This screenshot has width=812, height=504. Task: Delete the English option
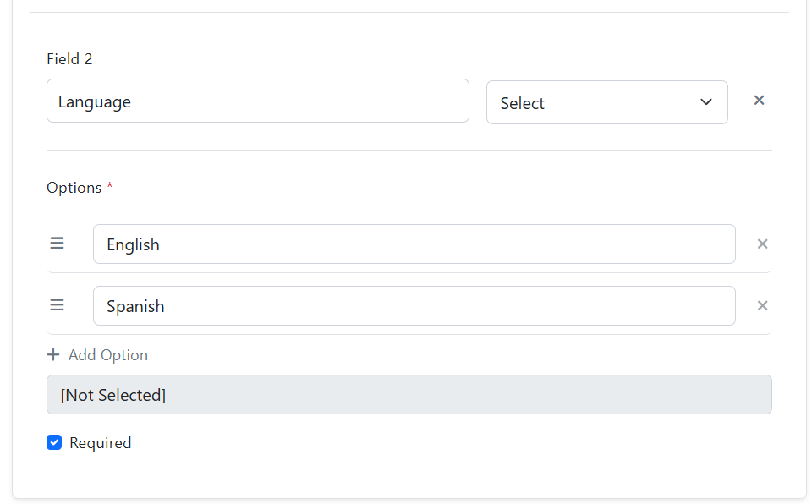pyautogui.click(x=762, y=244)
